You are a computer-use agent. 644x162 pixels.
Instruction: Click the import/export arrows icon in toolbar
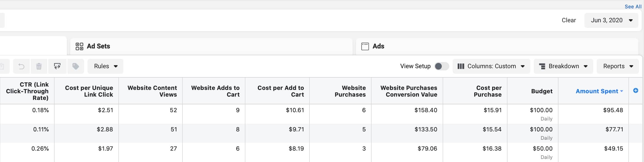click(57, 66)
